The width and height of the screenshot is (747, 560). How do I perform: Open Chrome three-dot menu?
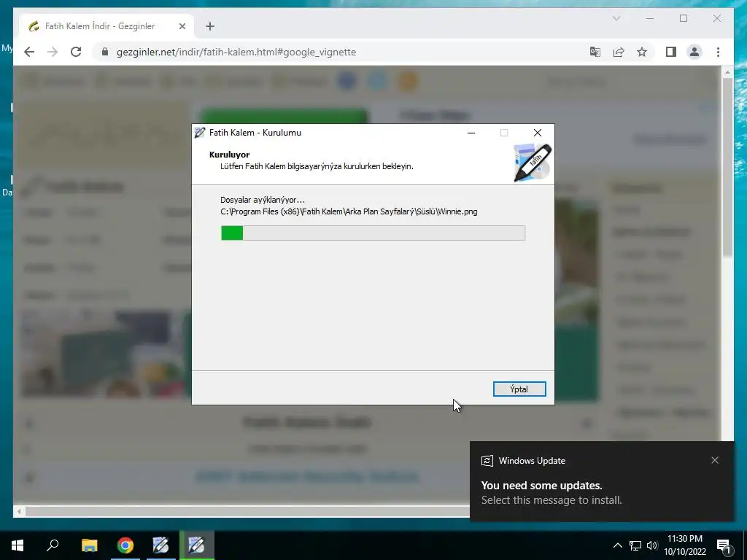click(718, 52)
